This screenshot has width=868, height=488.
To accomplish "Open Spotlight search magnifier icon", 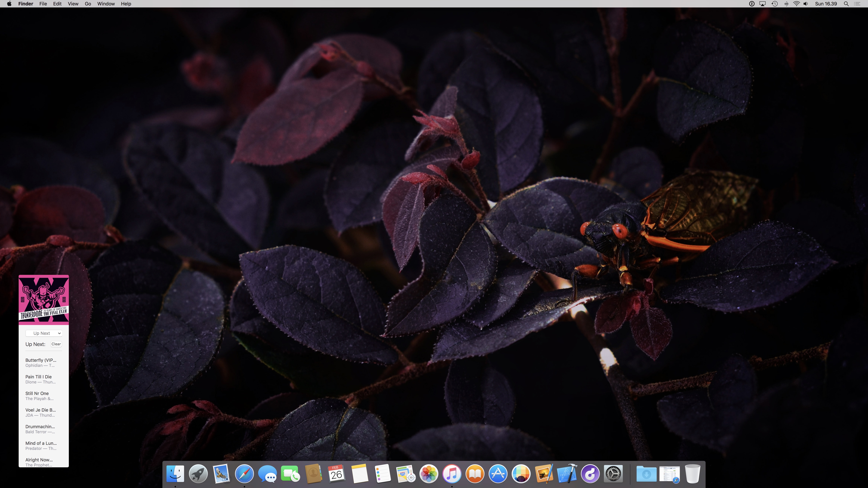I will (x=846, y=4).
